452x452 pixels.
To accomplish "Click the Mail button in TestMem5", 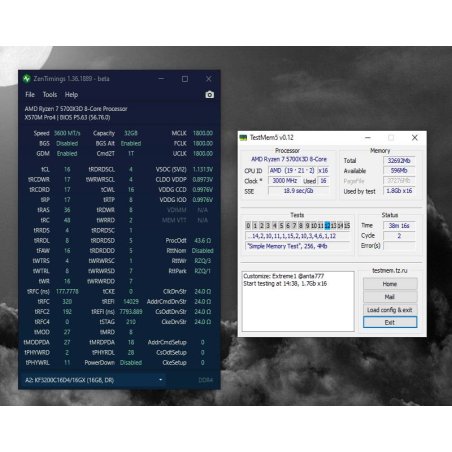I will click(x=390, y=297).
